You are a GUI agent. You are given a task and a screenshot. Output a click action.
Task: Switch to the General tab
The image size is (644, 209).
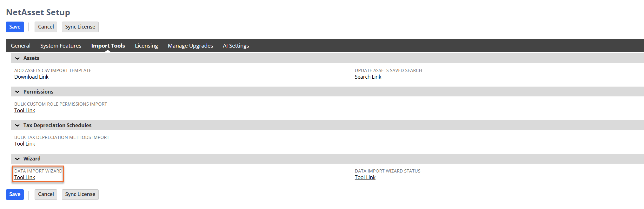(21, 46)
